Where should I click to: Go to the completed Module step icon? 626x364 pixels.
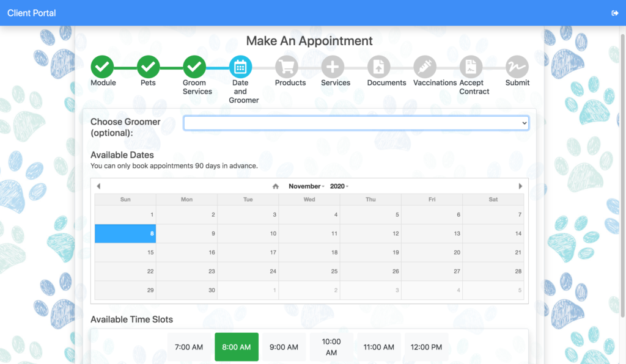[102, 67]
